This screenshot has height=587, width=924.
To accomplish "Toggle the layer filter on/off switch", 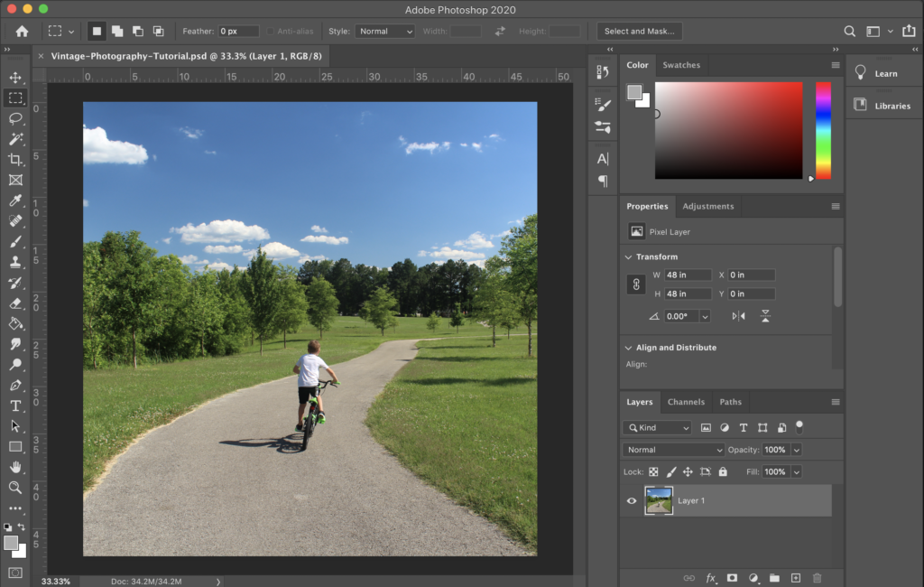I will tap(799, 426).
